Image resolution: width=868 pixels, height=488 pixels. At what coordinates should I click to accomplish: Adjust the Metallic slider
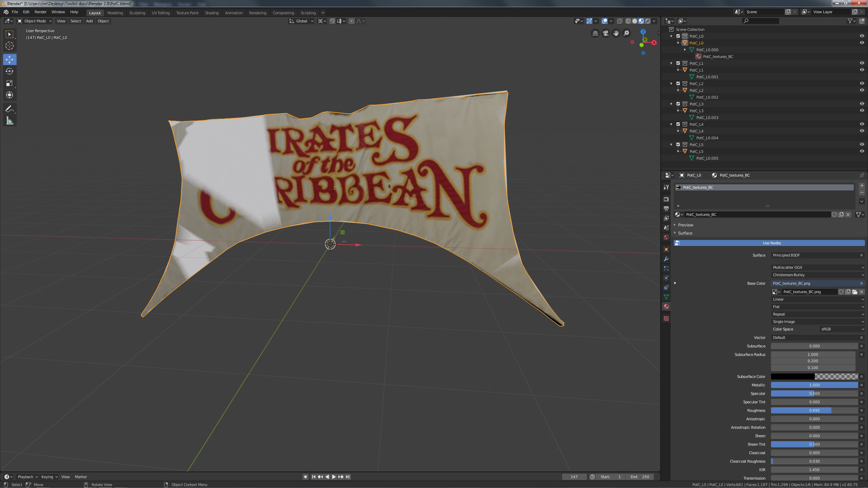pos(814,385)
